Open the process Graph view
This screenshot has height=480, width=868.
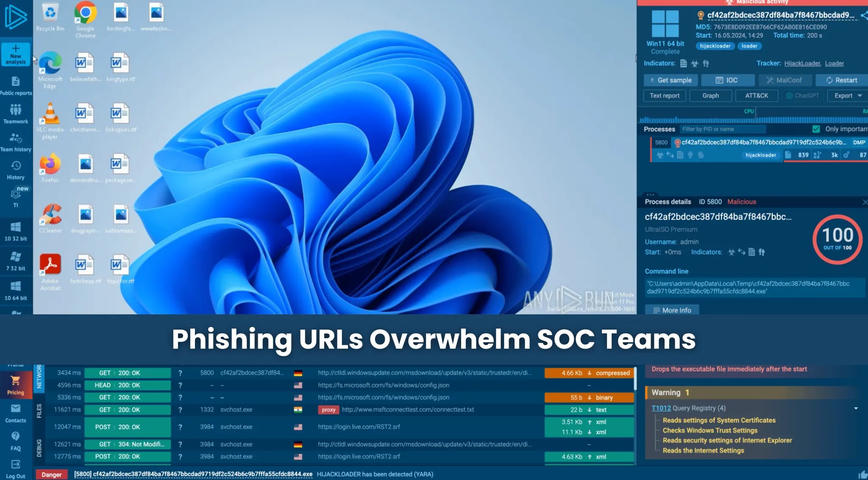coord(710,96)
